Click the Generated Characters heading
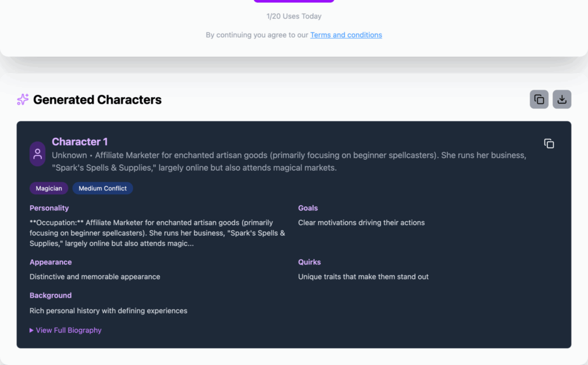Screen dimensions: 588x365 click(x=97, y=100)
